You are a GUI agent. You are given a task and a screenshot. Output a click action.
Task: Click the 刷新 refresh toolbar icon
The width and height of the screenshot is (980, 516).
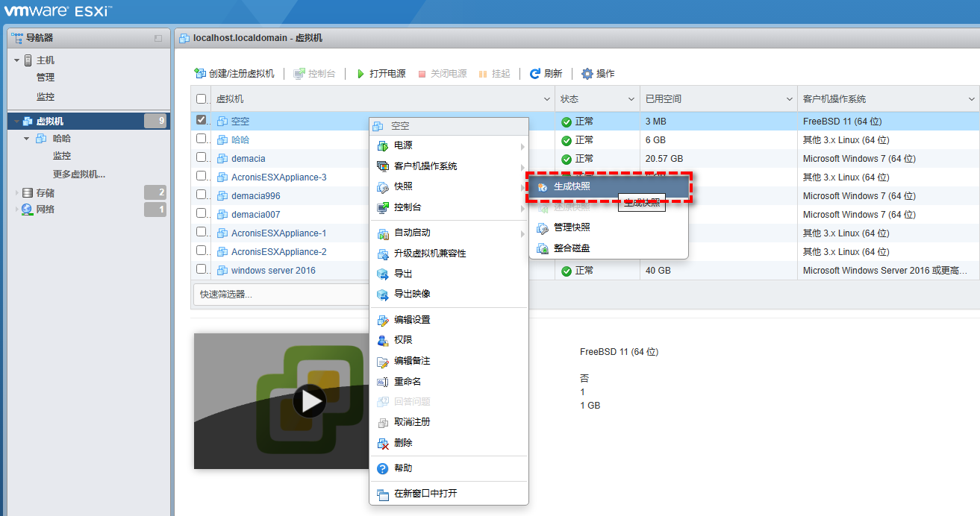coord(535,74)
